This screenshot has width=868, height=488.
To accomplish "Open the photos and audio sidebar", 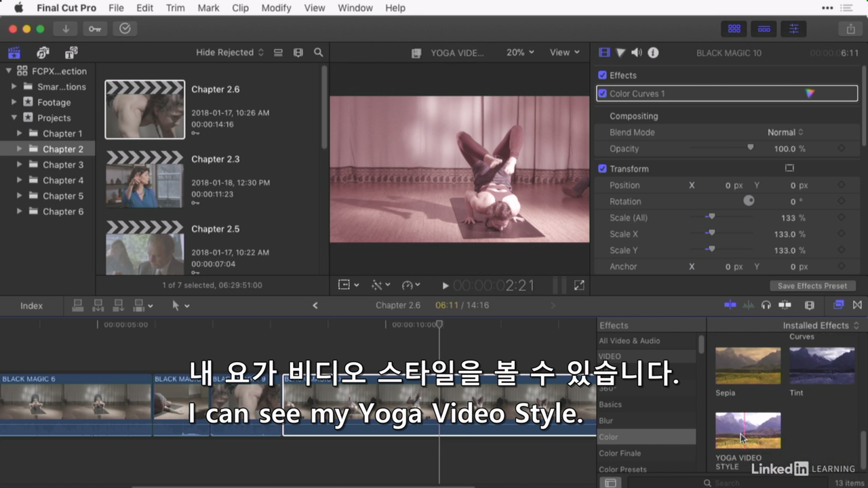I will coord(43,52).
